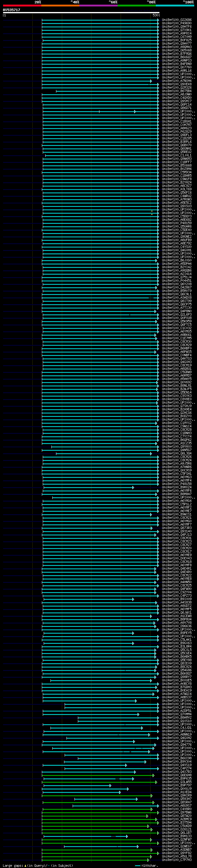Click the arrowhead ending the A7NXH4 alignment
This screenshot has height=868, width=197.
(x=151, y=81)
